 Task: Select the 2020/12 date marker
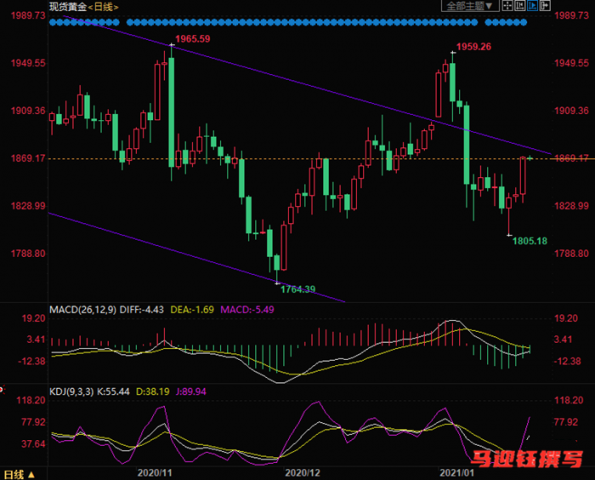tap(302, 473)
